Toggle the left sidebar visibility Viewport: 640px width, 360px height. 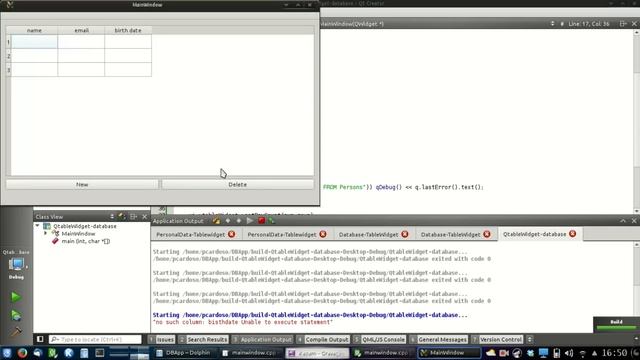(x=40, y=339)
